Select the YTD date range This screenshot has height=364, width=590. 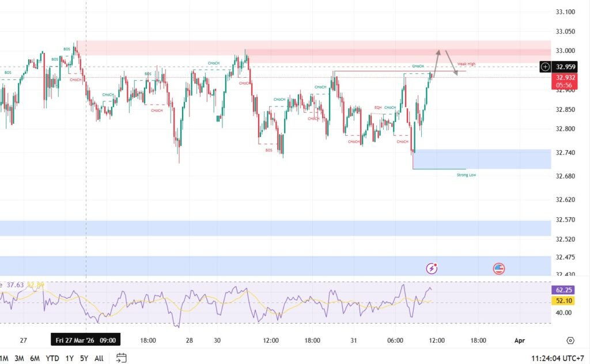(x=53, y=358)
